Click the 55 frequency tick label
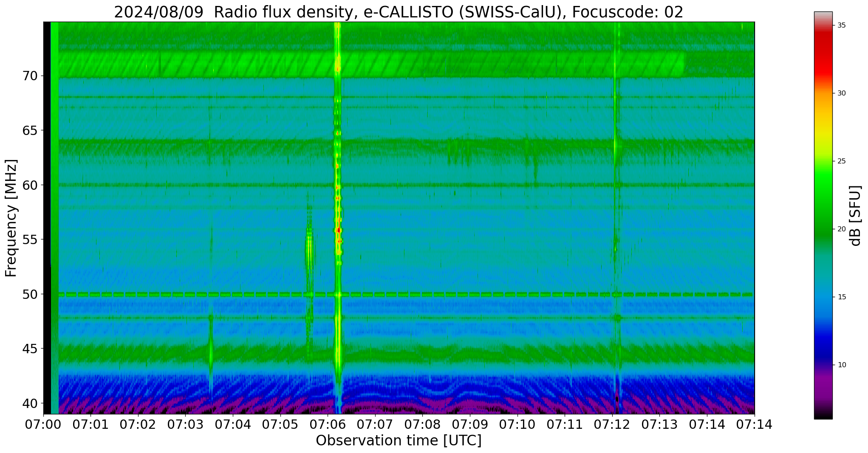 click(x=30, y=239)
